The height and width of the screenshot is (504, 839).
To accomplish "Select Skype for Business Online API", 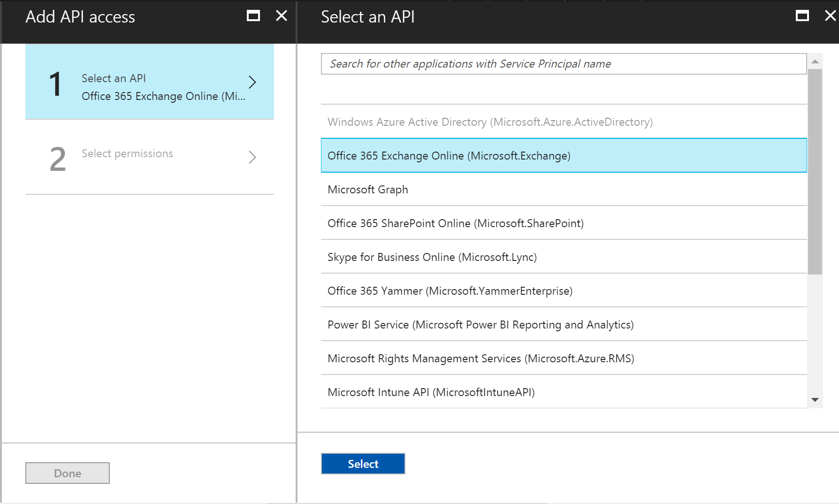I will pyautogui.click(x=432, y=257).
